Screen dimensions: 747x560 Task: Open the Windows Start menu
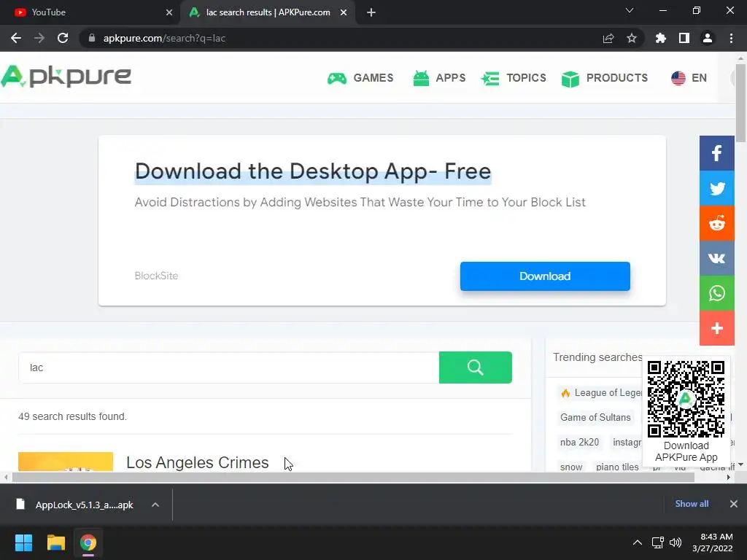pyautogui.click(x=23, y=542)
